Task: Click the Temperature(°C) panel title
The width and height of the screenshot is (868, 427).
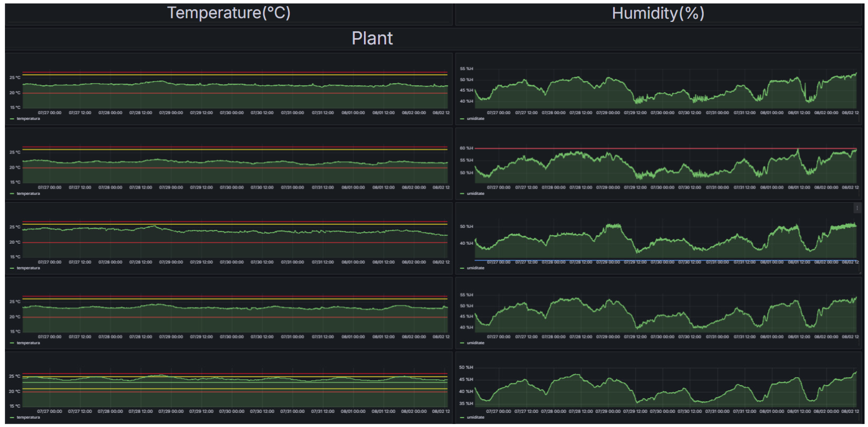Action: coord(228,13)
